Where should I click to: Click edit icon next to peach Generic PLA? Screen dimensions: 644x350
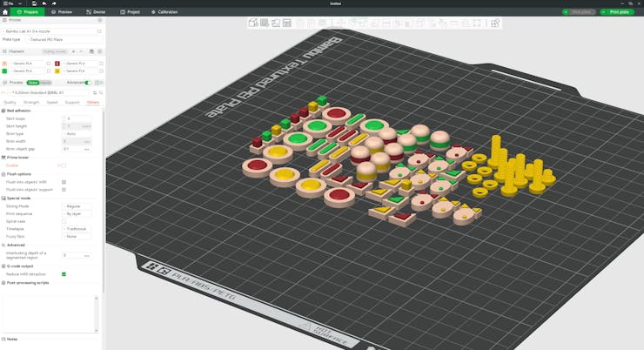49,64
